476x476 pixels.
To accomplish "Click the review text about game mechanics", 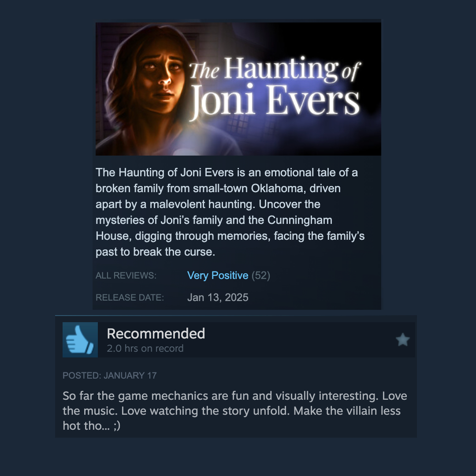I will click(234, 411).
